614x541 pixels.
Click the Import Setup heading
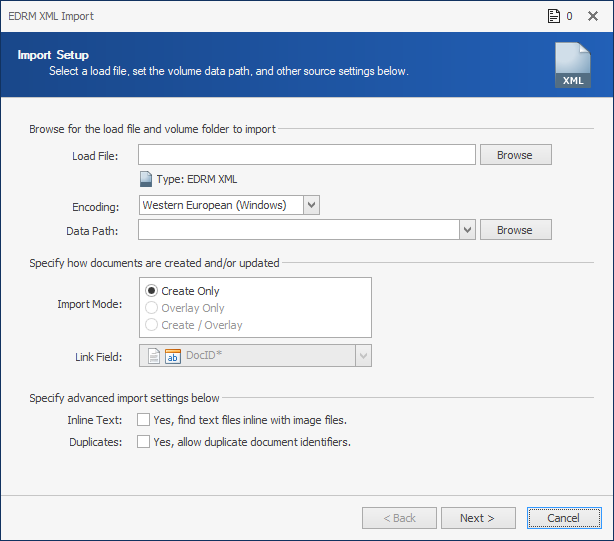click(x=53, y=55)
